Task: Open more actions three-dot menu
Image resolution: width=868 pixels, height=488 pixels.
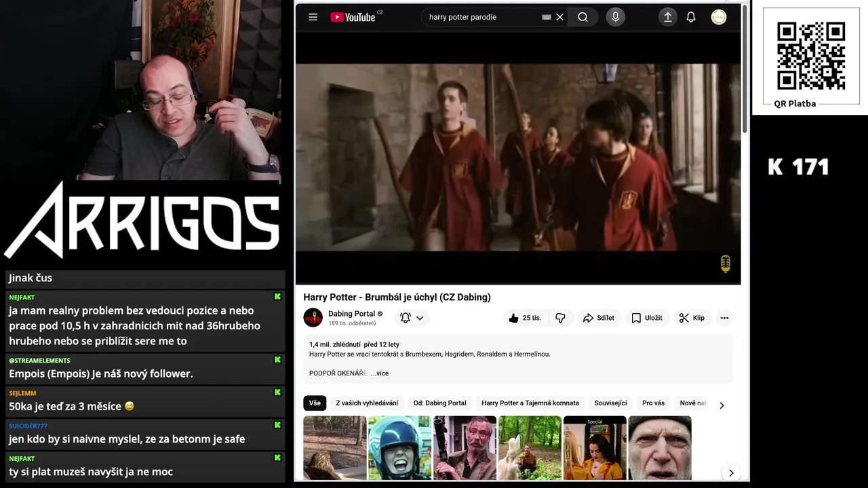Action: tap(724, 318)
